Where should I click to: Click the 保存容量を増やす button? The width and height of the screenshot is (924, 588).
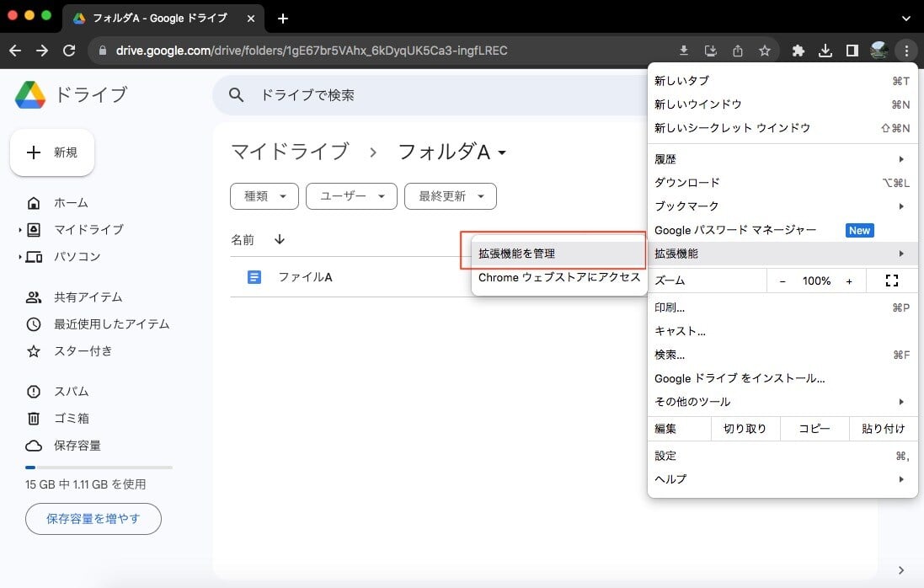pyautogui.click(x=93, y=518)
